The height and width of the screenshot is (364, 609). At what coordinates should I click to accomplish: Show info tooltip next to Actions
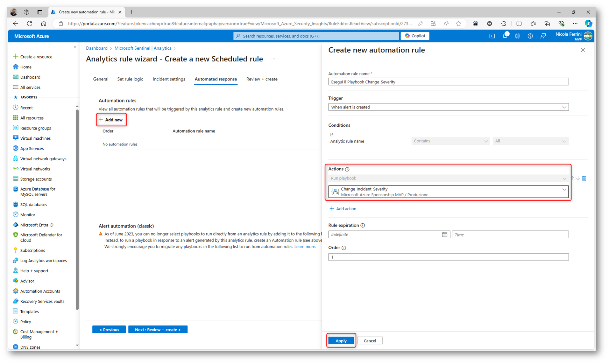[347, 169]
